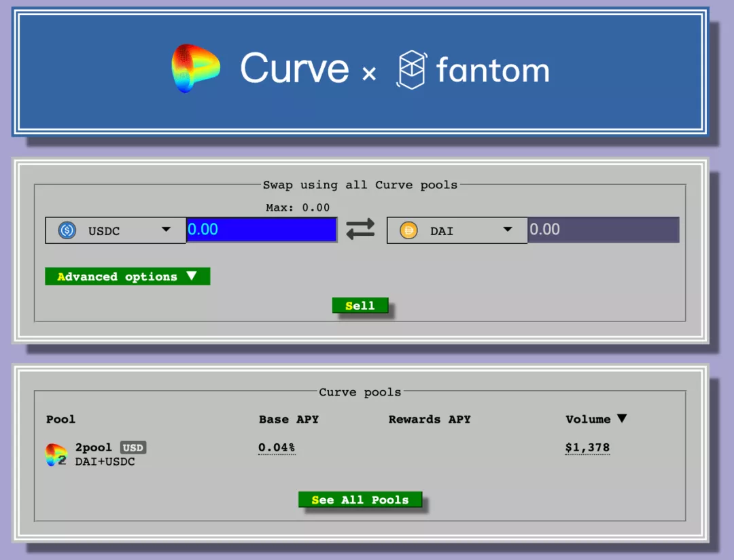Screen dimensions: 734x560
Task: Open the USDC token dropdown
Action: 116,230
